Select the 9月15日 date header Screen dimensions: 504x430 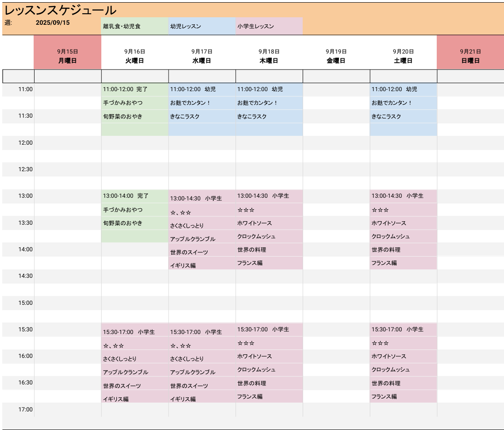pyautogui.click(x=68, y=51)
